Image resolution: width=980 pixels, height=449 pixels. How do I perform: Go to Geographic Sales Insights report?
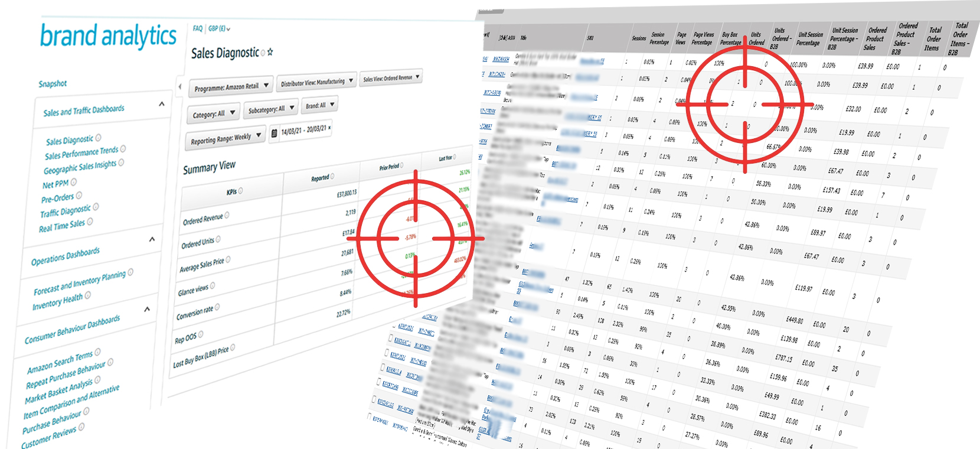point(80,168)
